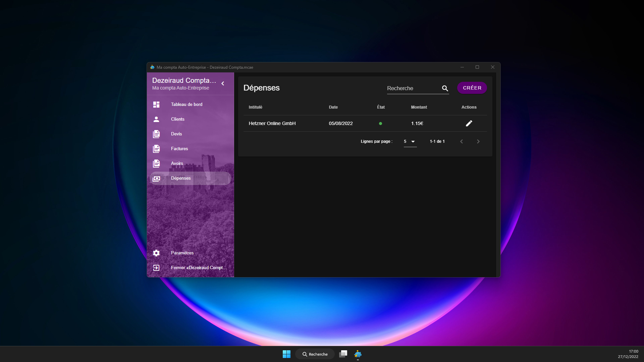Go to next page of expenses
Screen dimensions: 644x362
click(478, 141)
